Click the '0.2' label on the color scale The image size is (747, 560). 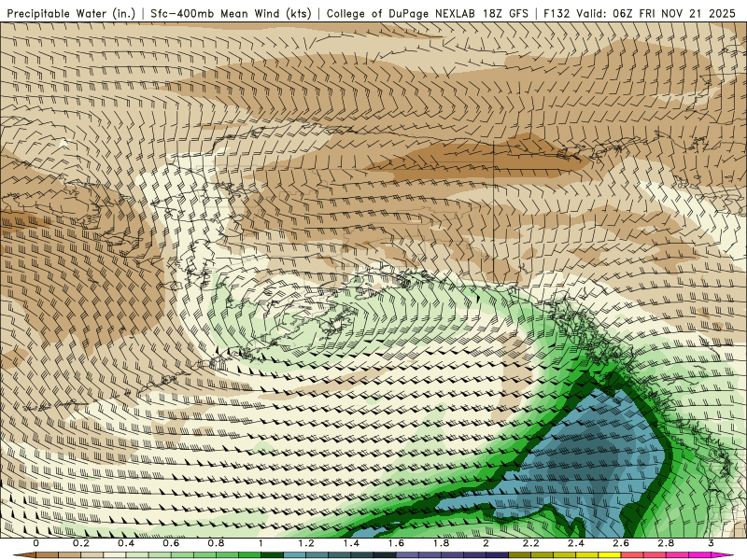point(81,543)
